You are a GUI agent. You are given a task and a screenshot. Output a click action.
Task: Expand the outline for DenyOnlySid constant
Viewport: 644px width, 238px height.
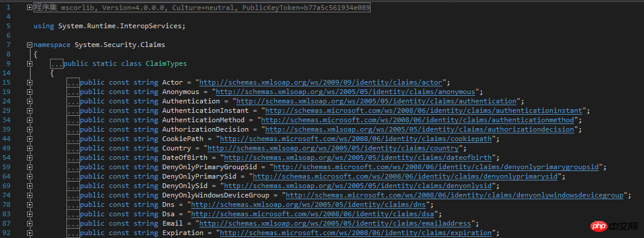29,186
